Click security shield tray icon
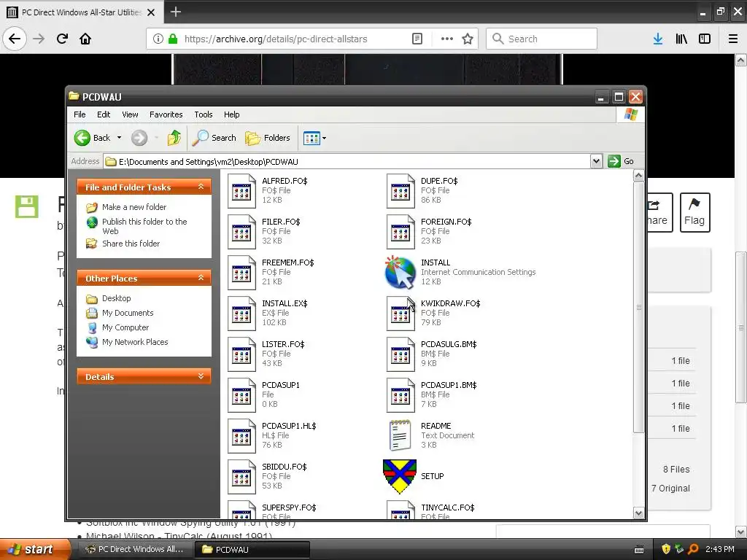The image size is (747, 560). pos(666,549)
